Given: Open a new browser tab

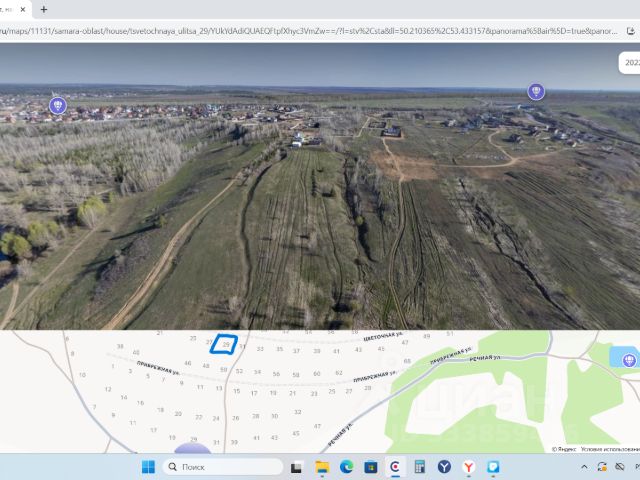Looking at the screenshot, I should coord(44,9).
